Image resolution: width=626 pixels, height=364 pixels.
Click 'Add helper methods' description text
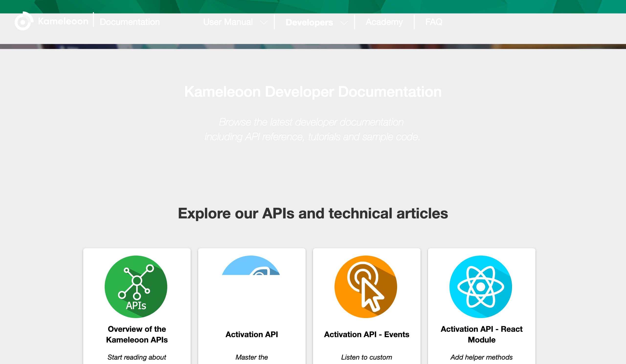tap(482, 357)
